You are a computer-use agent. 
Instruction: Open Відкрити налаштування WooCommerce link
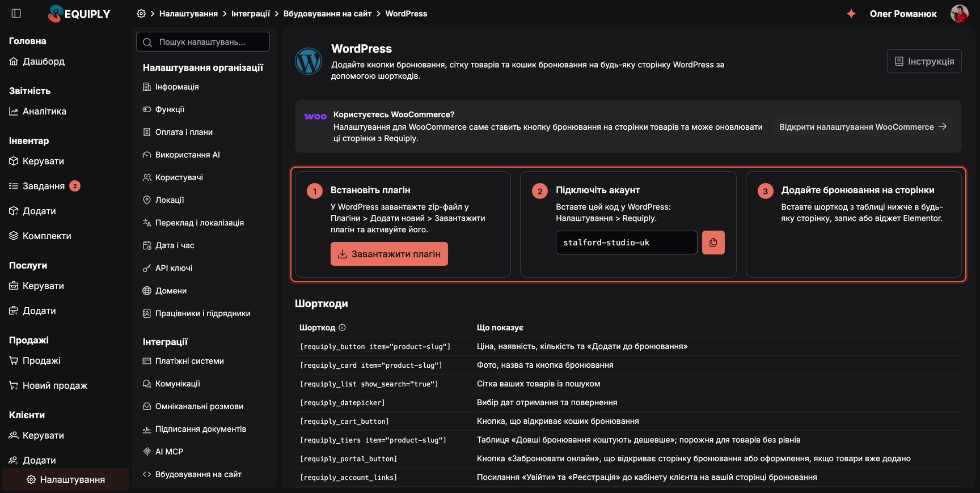click(863, 127)
